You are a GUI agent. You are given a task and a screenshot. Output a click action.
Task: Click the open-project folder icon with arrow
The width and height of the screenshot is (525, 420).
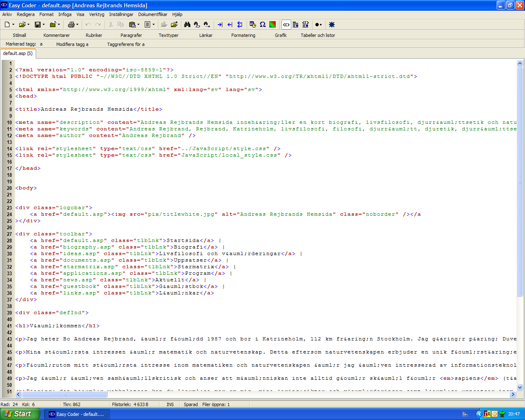(174, 25)
